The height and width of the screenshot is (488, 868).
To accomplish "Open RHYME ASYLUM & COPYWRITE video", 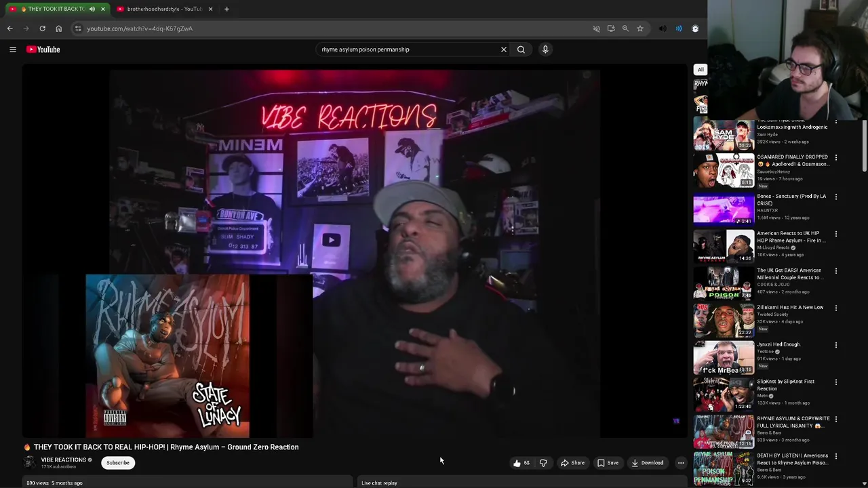I will pos(724,430).
